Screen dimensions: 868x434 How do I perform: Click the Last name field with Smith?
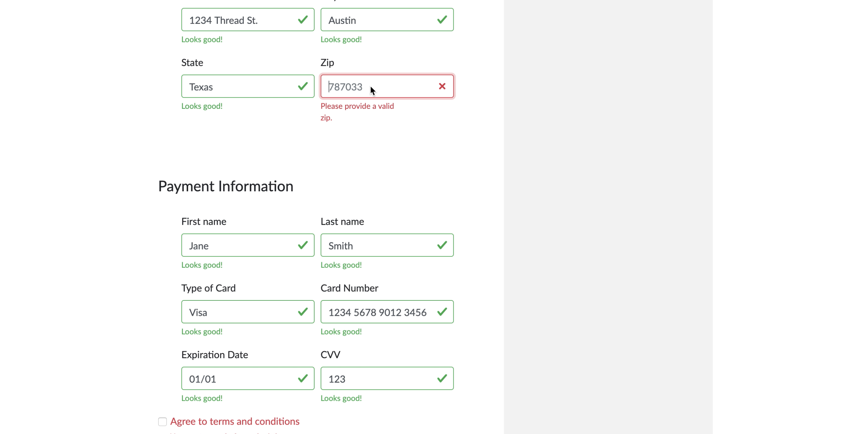(x=377, y=245)
